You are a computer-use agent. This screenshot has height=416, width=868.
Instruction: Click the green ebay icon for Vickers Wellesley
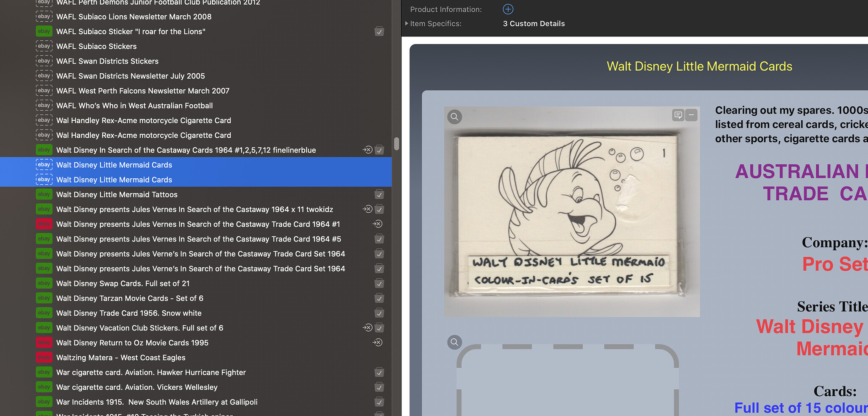pos(44,387)
